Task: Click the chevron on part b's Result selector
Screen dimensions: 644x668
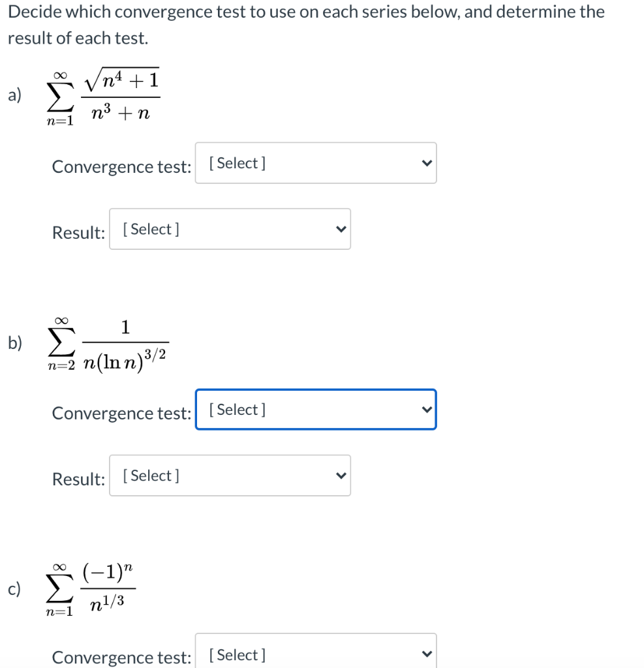Action: coord(340,476)
